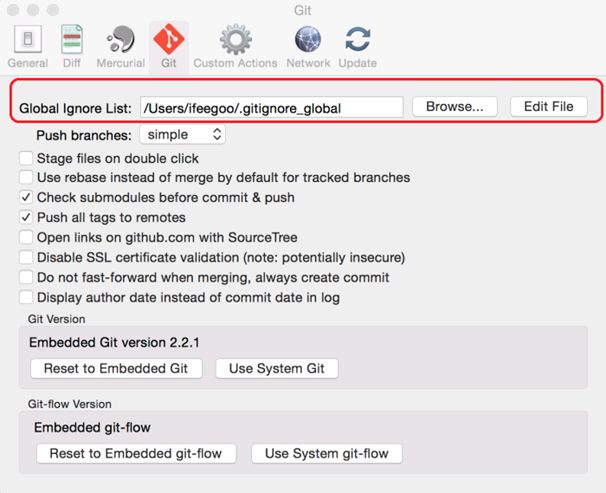Click the window minimize button
The width and height of the screenshot is (606, 493).
(x=33, y=10)
